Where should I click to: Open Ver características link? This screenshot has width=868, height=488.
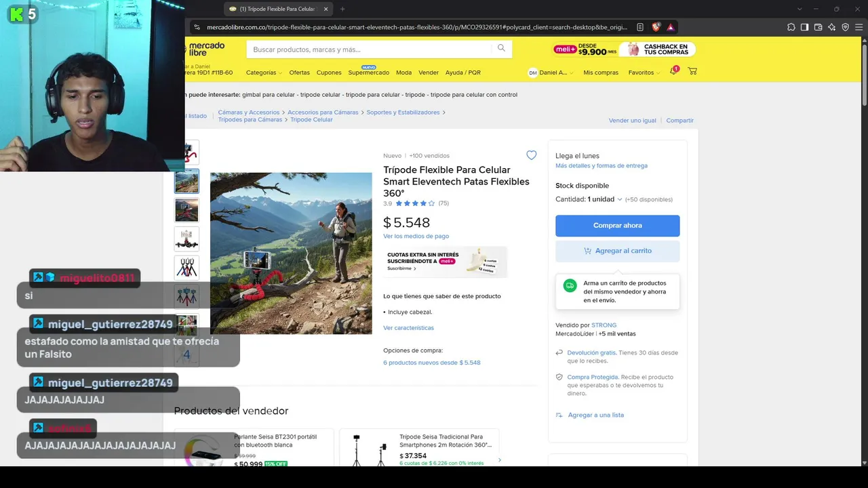tap(408, 328)
